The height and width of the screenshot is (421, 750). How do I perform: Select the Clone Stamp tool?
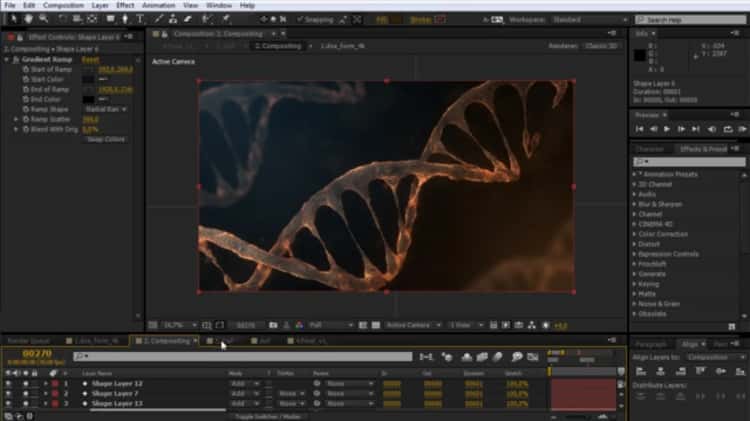click(x=173, y=19)
